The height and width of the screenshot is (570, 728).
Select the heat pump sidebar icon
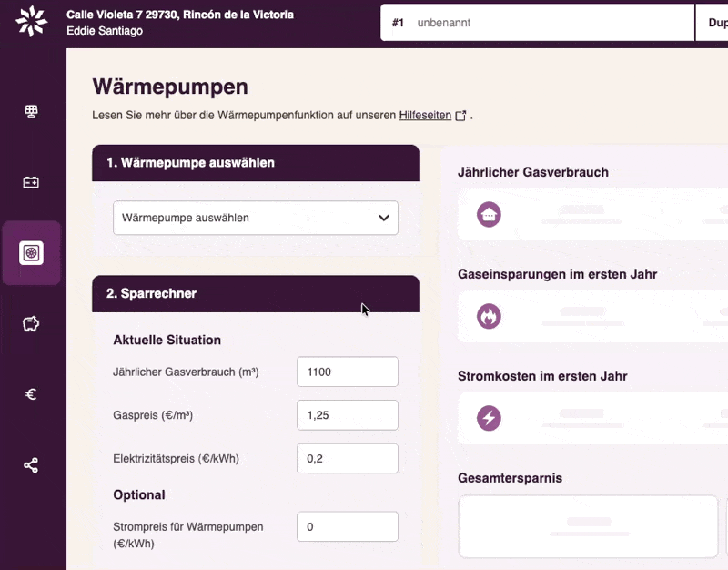click(32, 253)
